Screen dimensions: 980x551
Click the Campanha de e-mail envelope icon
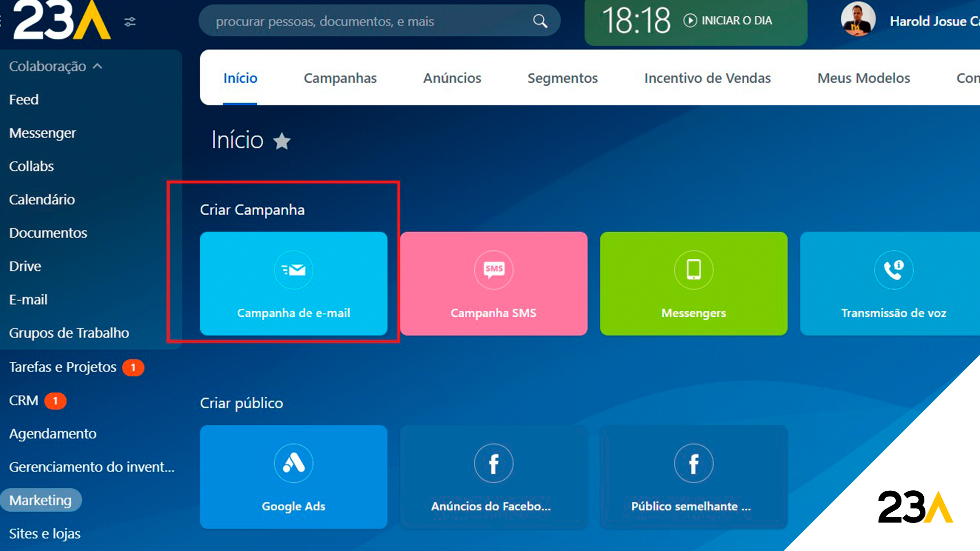point(293,269)
